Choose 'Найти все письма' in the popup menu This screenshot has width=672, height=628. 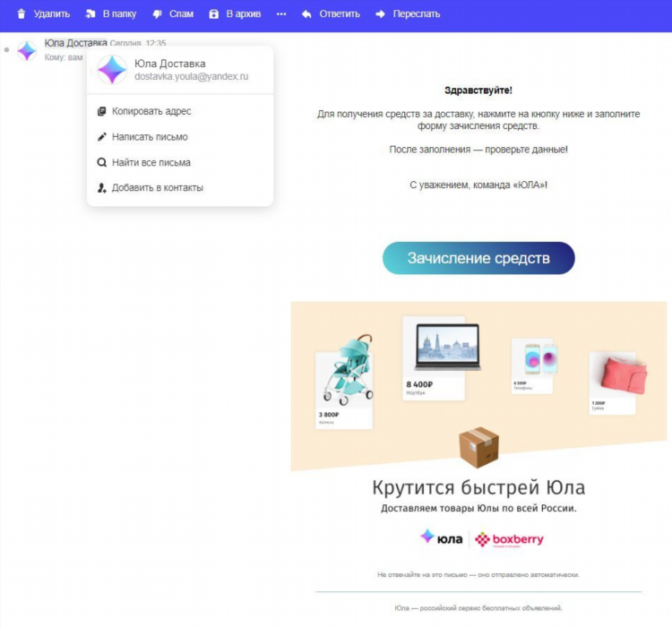pyautogui.click(x=151, y=163)
